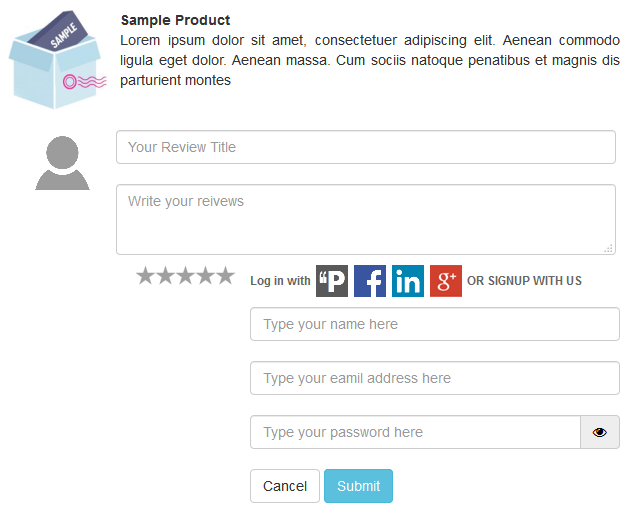Viewport: 637px width, 519px height.
Task: Log in with the 'P' quote icon
Action: pyautogui.click(x=332, y=281)
